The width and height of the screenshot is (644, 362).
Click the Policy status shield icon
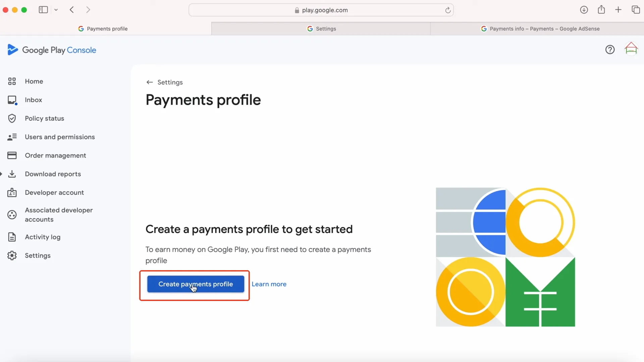(x=12, y=118)
